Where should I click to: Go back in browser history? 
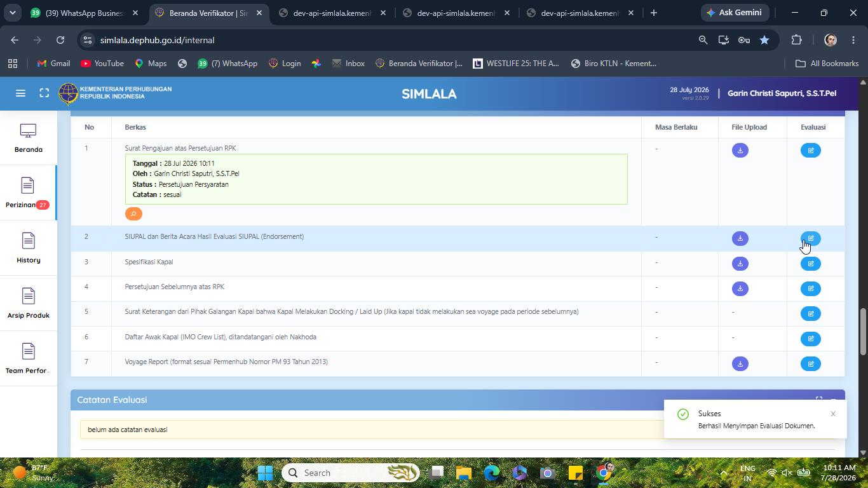coord(15,40)
